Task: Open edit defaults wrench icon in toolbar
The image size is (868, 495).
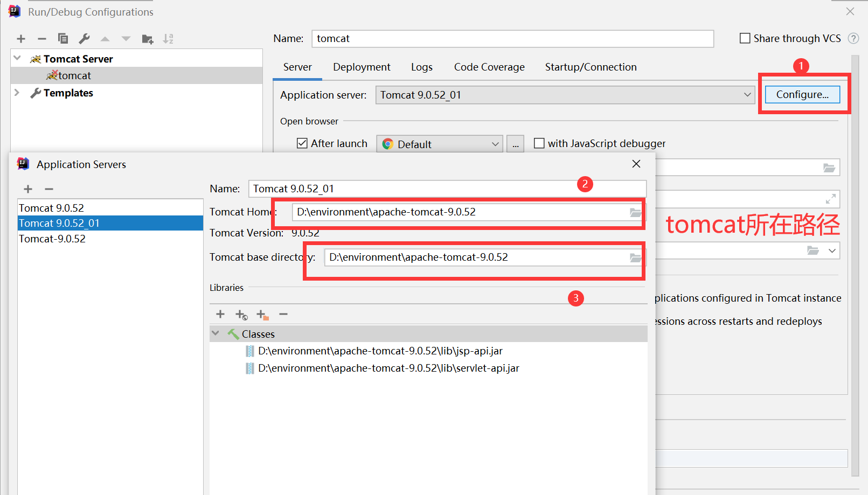Action: (84, 39)
